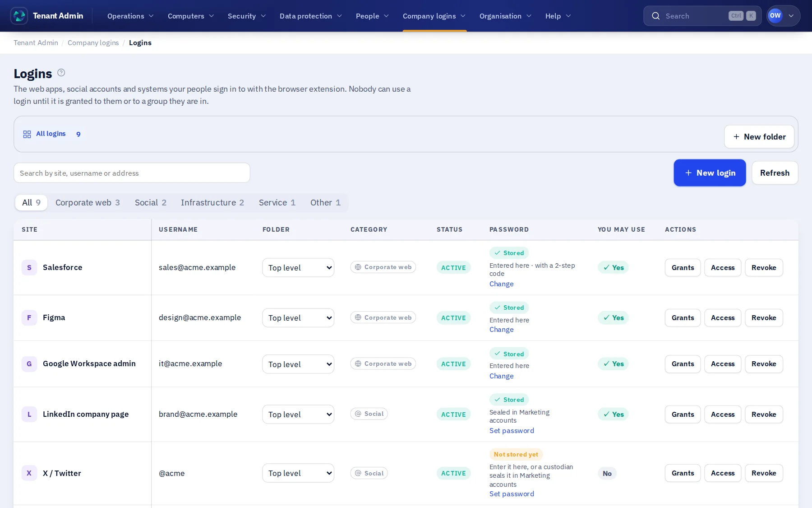Open folder dropdown for X / Twitter
Image resolution: width=812 pixels, height=508 pixels.
click(298, 473)
